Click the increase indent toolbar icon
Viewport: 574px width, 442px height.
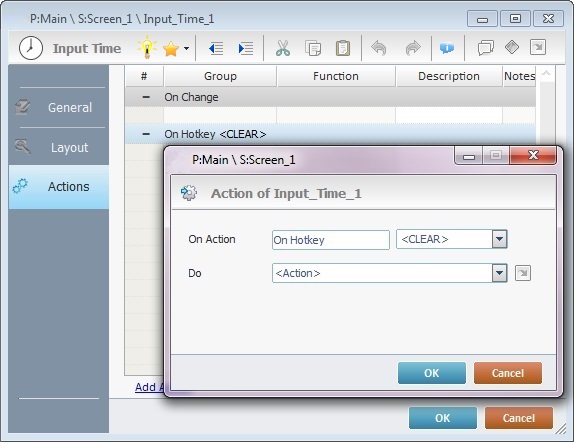(x=246, y=48)
